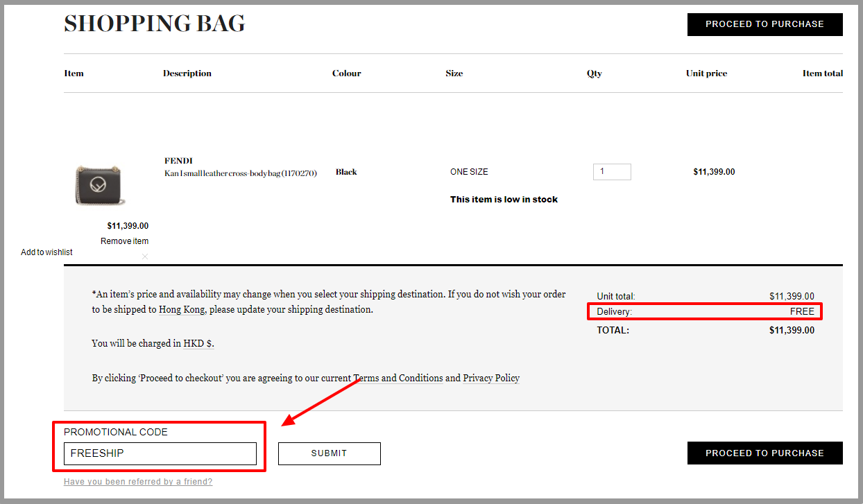Edit the quantity field showing 1
Viewport: 863px width, 504px height.
(x=612, y=172)
